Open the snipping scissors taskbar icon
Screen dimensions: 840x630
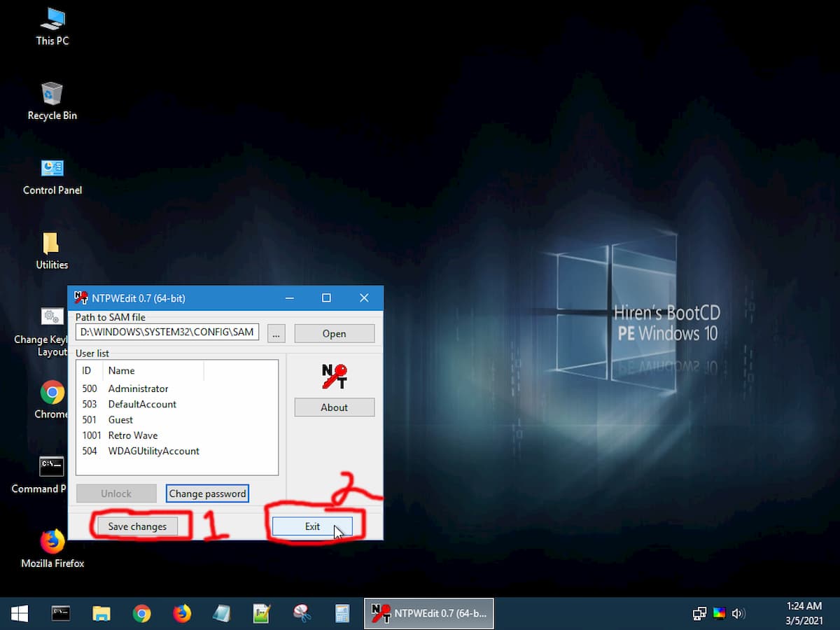(302, 614)
